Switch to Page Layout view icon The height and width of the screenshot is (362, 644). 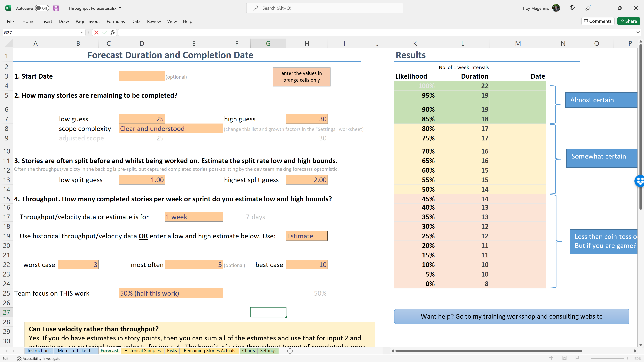pyautogui.click(x=564, y=358)
